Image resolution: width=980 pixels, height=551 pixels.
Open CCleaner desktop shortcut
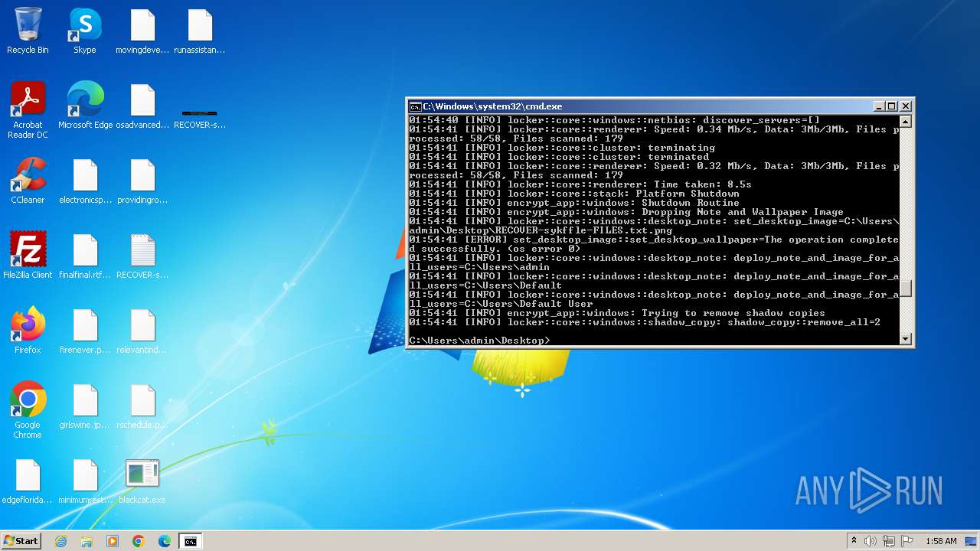[x=28, y=181]
